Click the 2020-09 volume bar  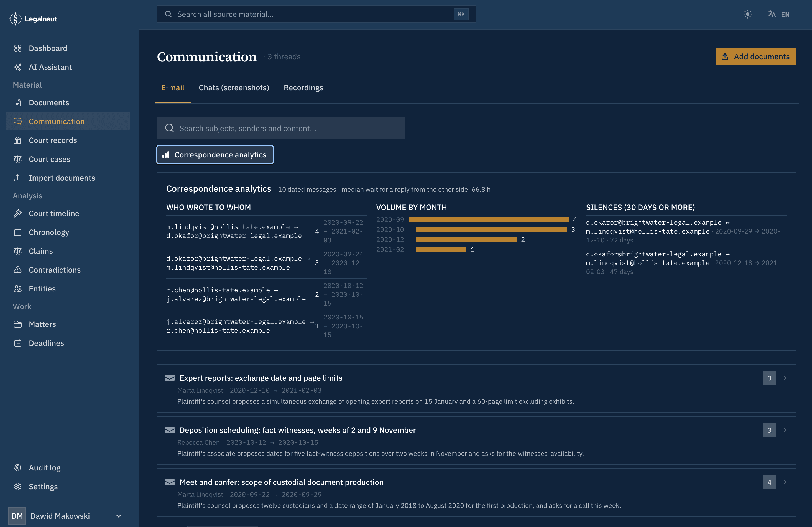point(489,220)
